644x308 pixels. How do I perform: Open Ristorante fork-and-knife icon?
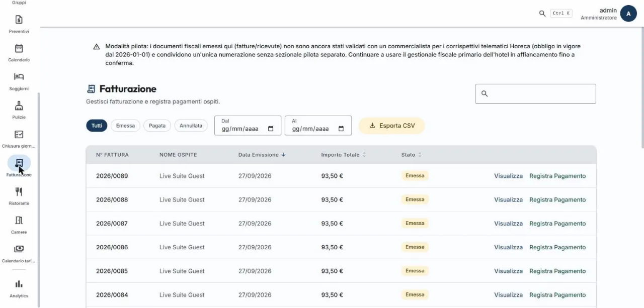click(19, 191)
